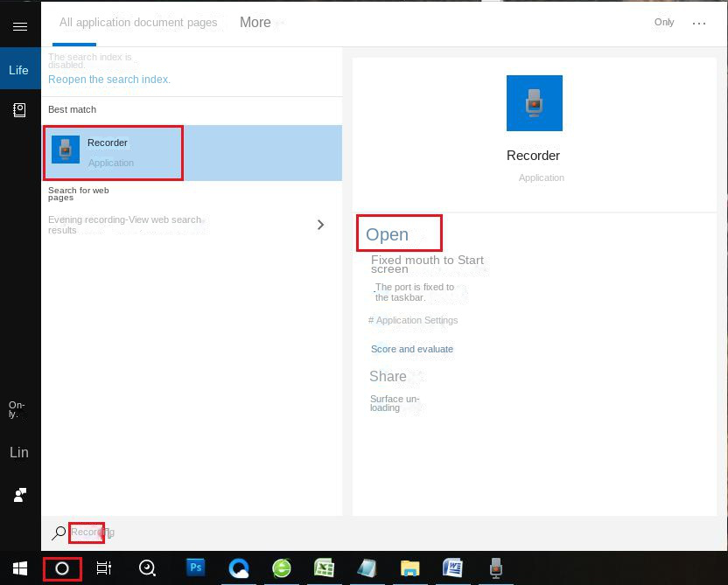Open Excel from the taskbar
The height and width of the screenshot is (585, 728).
coord(324,568)
